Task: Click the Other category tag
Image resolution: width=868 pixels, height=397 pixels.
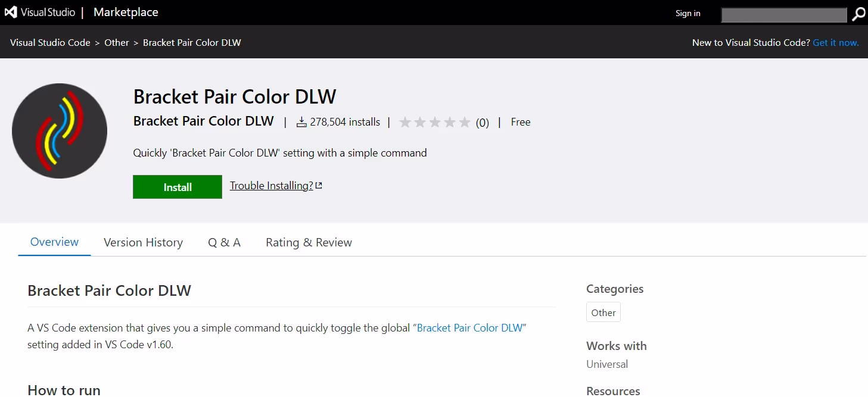Action: tap(603, 312)
